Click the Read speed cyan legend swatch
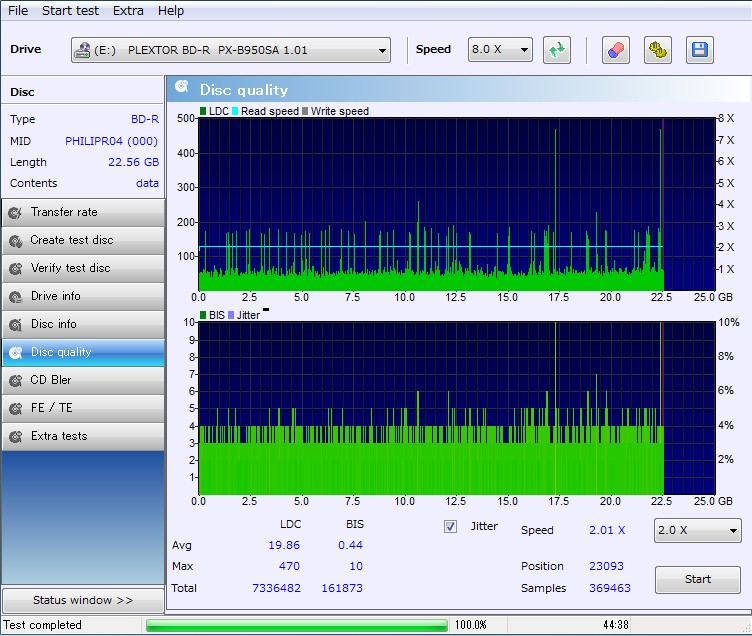752x636 pixels. pyautogui.click(x=235, y=111)
